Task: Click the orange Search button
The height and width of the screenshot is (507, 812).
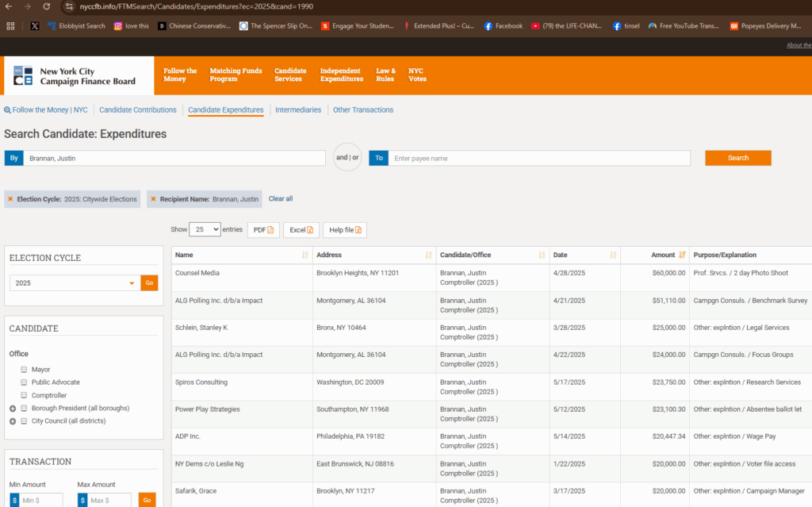Action: click(738, 158)
